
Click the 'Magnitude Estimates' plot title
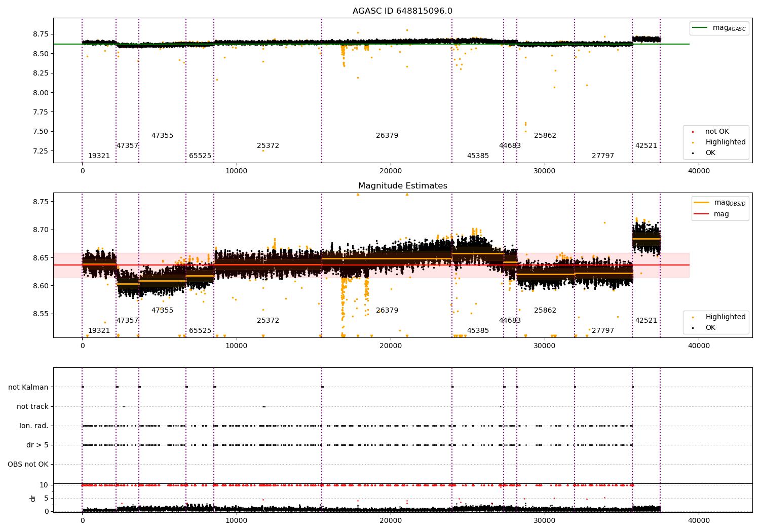402,186
